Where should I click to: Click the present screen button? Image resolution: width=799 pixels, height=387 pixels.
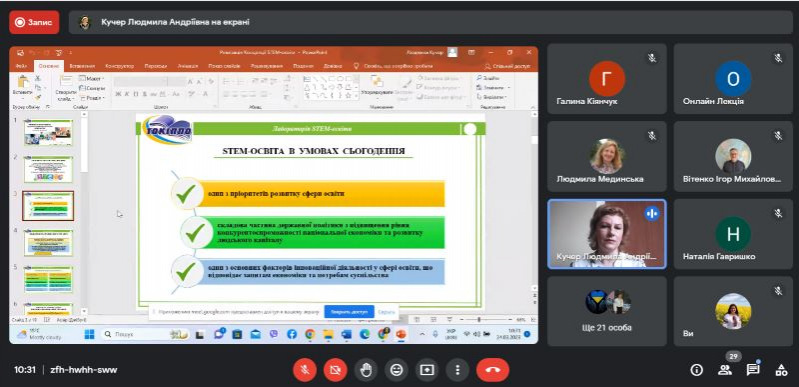click(427, 370)
